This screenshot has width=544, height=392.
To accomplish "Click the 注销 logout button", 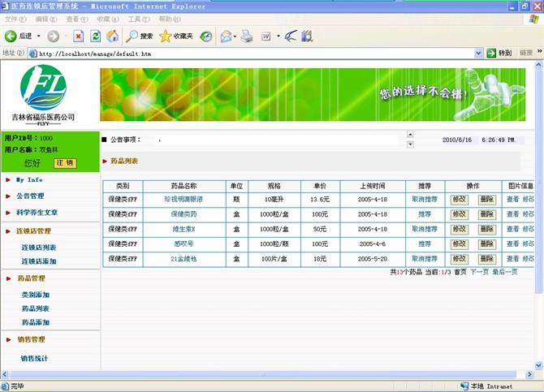I will (x=65, y=163).
